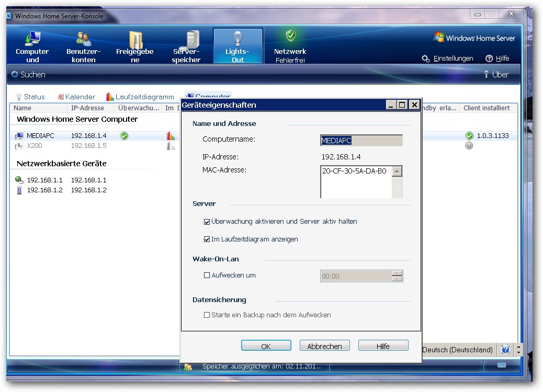Open the Freigegebene Ordner tab
543x392 pixels.
(135, 47)
